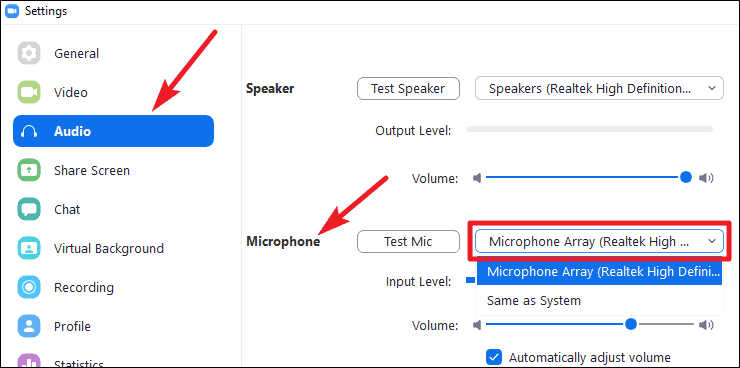The height and width of the screenshot is (368, 740).
Task: Click the Statistics icon in sidebar
Action: click(29, 361)
